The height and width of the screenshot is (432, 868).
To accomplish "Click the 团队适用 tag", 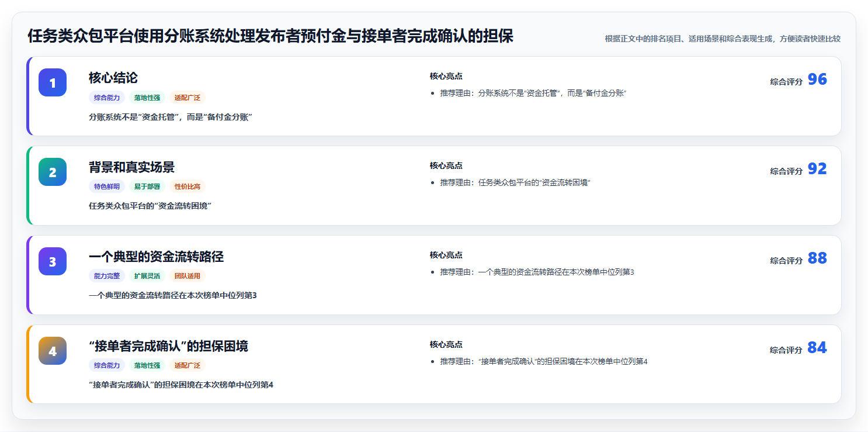I will (188, 277).
